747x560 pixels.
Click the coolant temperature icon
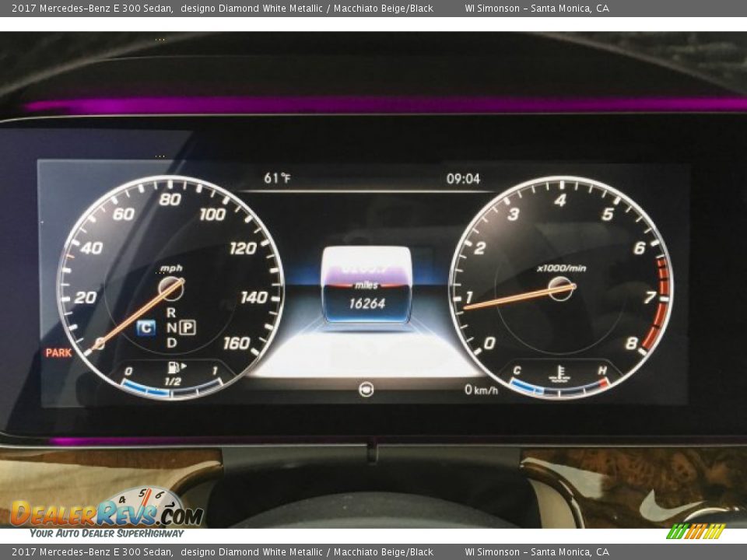(559, 373)
